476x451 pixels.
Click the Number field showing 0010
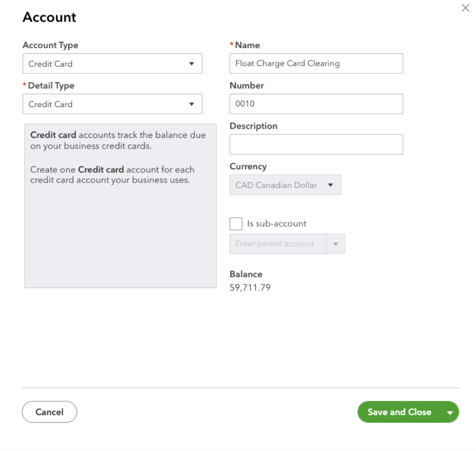tap(316, 104)
